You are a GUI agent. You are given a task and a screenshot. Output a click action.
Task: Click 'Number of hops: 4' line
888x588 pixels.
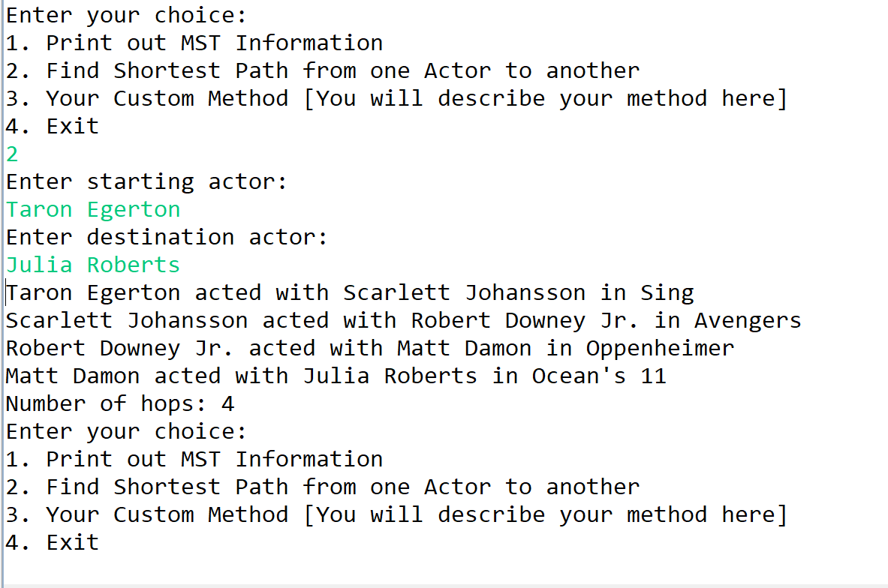(120, 403)
